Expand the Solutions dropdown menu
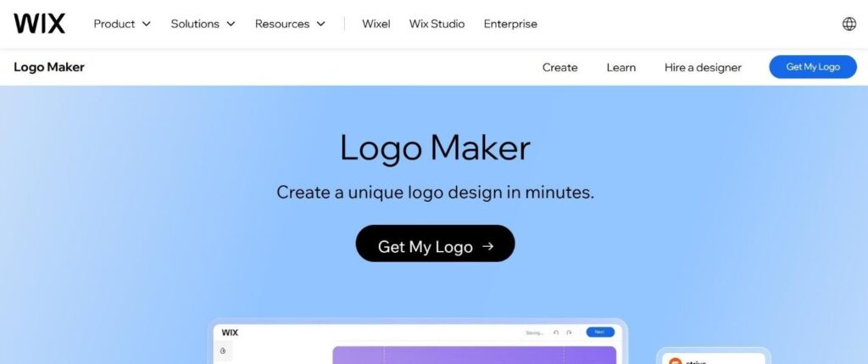 (203, 24)
